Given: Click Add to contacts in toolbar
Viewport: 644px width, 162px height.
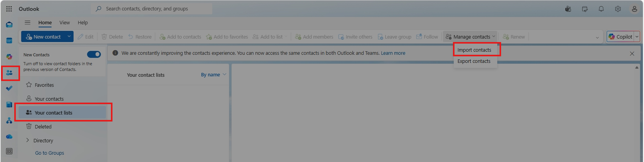Looking at the screenshot, I should point(180,37).
